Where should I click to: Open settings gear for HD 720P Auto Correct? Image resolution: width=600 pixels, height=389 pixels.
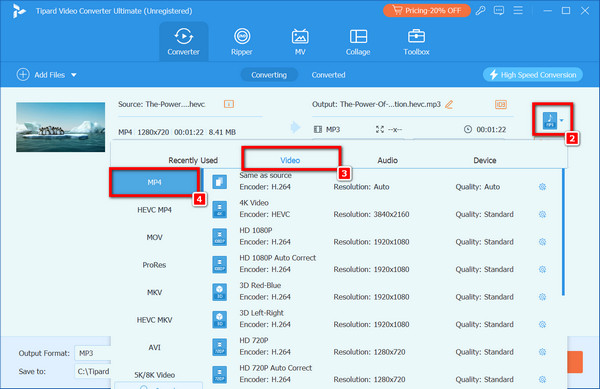point(543,379)
